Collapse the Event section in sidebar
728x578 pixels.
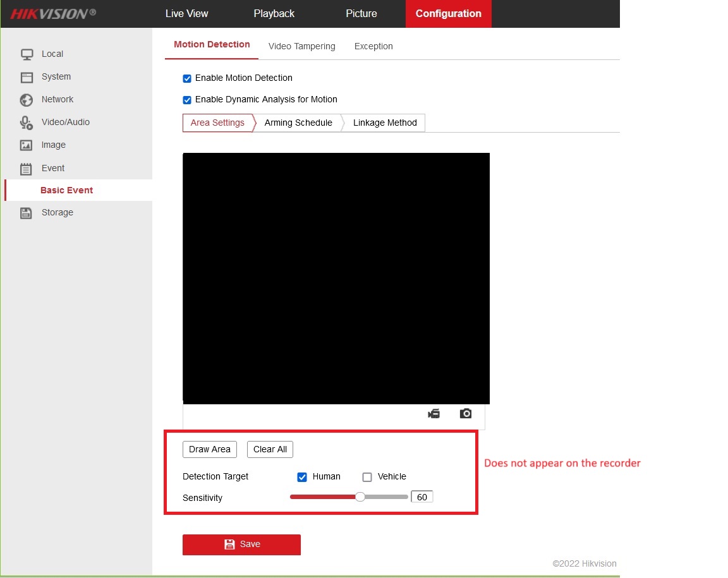point(53,168)
